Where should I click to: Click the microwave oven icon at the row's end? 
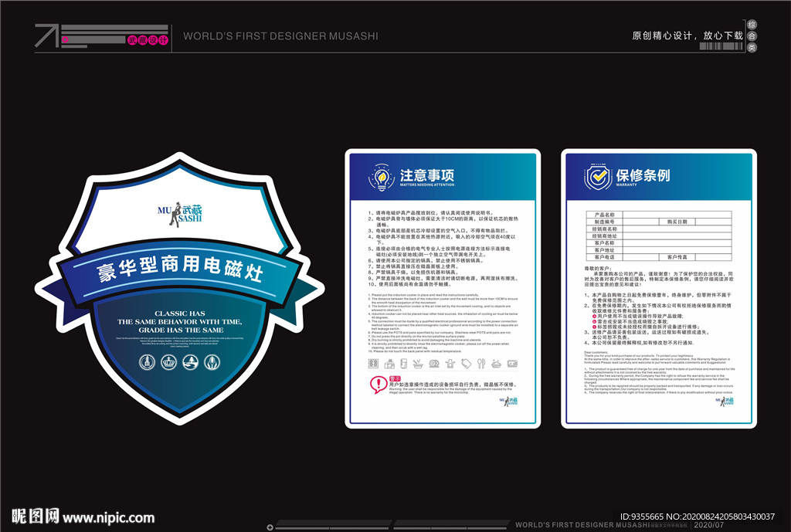click(513, 363)
